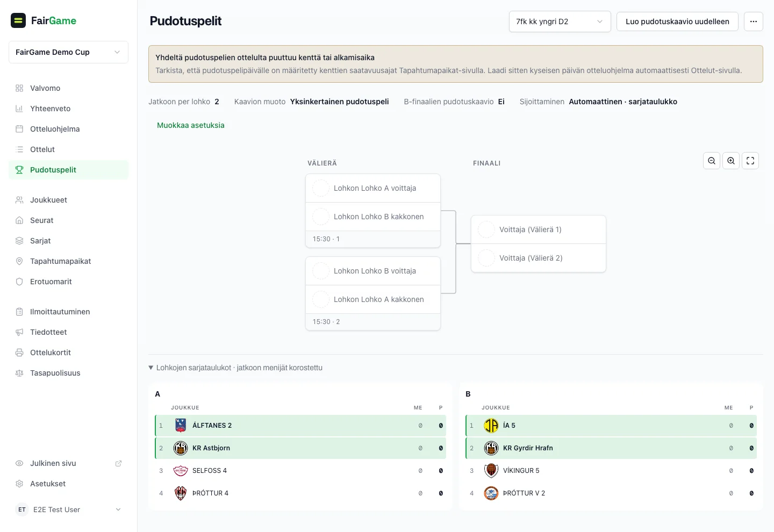Click the Tapahtumapaikat map pin icon
This screenshot has width=774, height=532.
pos(19,261)
